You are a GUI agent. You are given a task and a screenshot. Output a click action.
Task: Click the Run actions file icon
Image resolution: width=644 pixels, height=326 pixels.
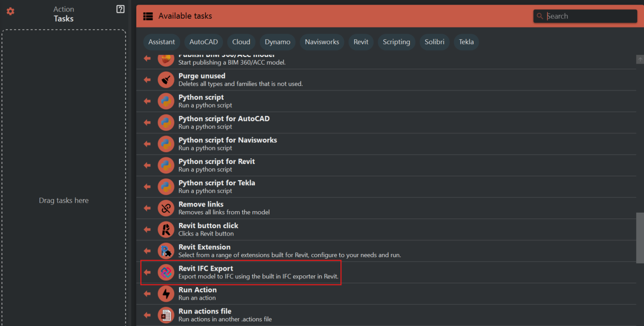tap(166, 315)
